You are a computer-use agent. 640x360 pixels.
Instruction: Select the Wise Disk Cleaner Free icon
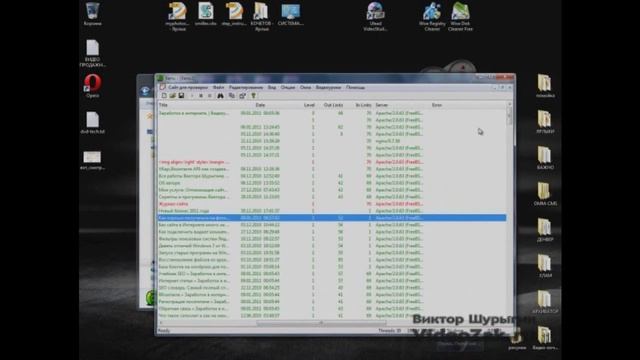pyautogui.click(x=460, y=17)
